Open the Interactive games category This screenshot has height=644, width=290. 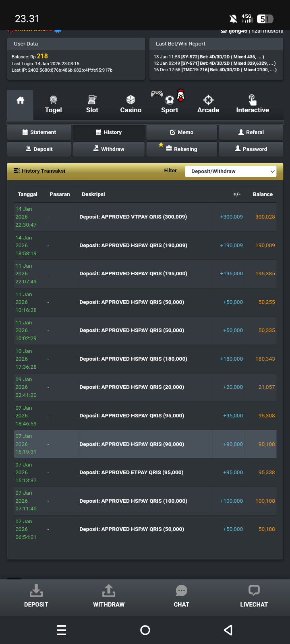[x=252, y=105]
